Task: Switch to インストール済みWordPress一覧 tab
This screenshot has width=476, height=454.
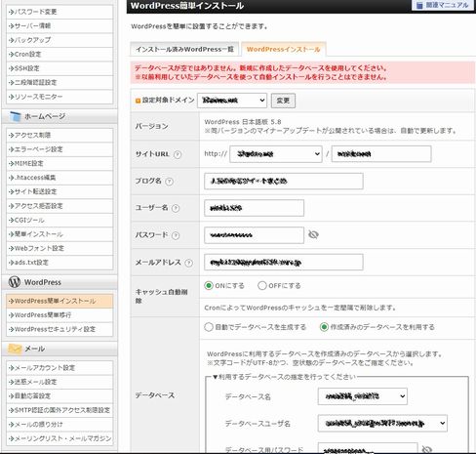Action: pyautogui.click(x=184, y=49)
